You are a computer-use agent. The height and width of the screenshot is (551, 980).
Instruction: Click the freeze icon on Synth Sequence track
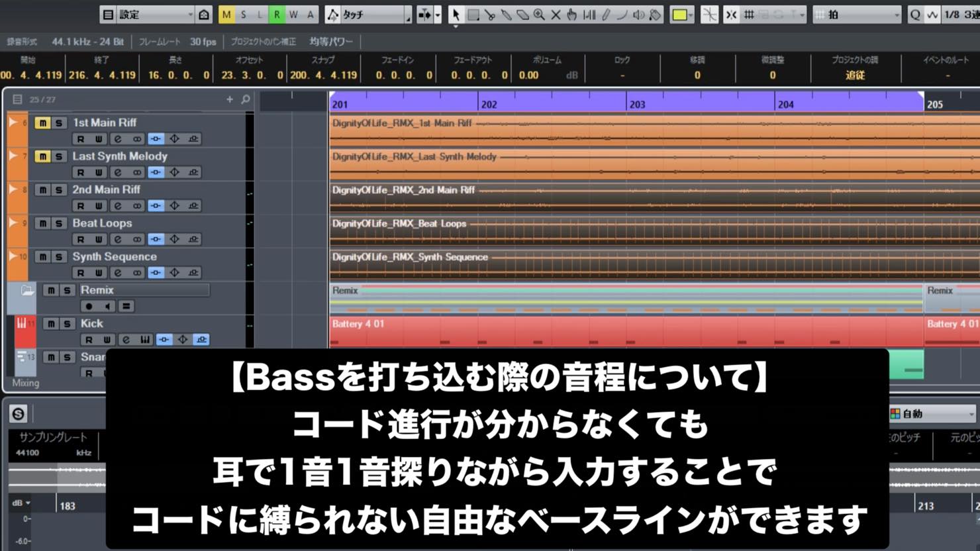[174, 273]
